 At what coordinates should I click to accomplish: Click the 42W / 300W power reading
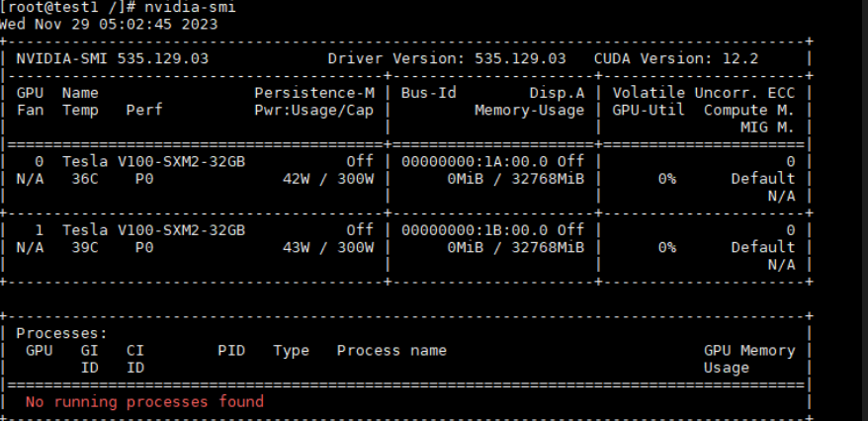pos(327,179)
